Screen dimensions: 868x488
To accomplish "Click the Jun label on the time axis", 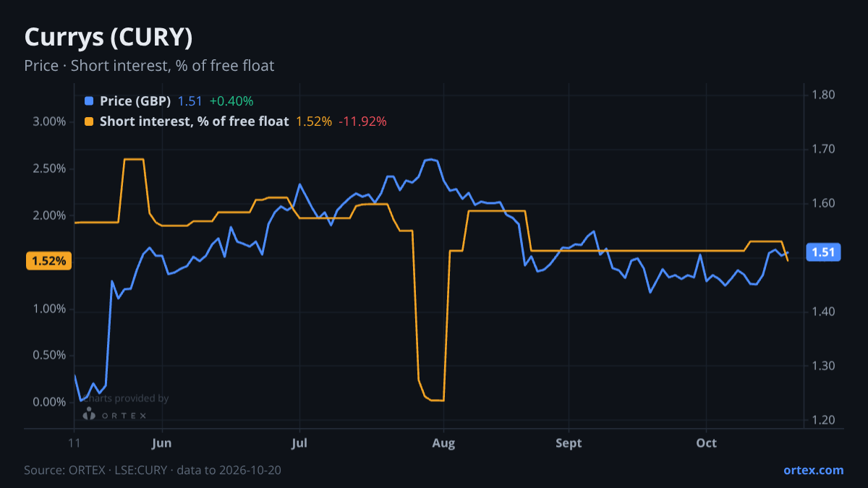I will [163, 442].
